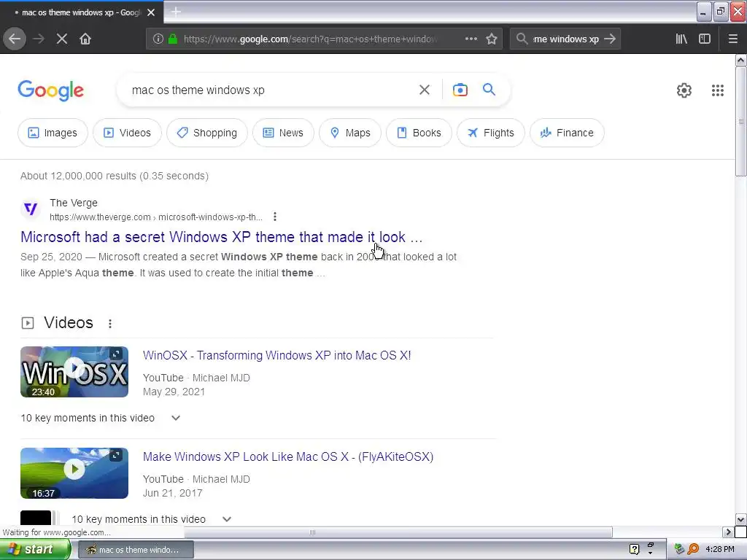The image size is (747, 560).
Task: Open the Windows XP Start menu
Action: click(35, 550)
